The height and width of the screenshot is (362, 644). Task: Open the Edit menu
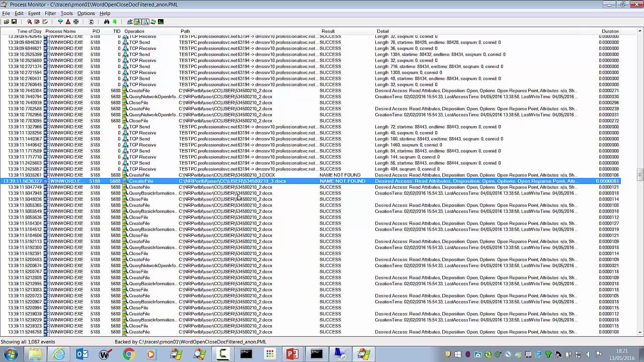click(x=19, y=14)
